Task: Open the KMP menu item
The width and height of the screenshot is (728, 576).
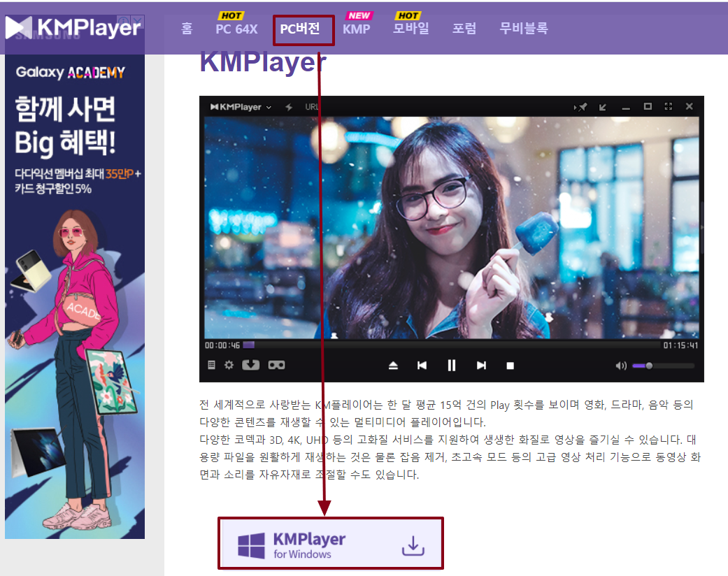Action: (356, 29)
